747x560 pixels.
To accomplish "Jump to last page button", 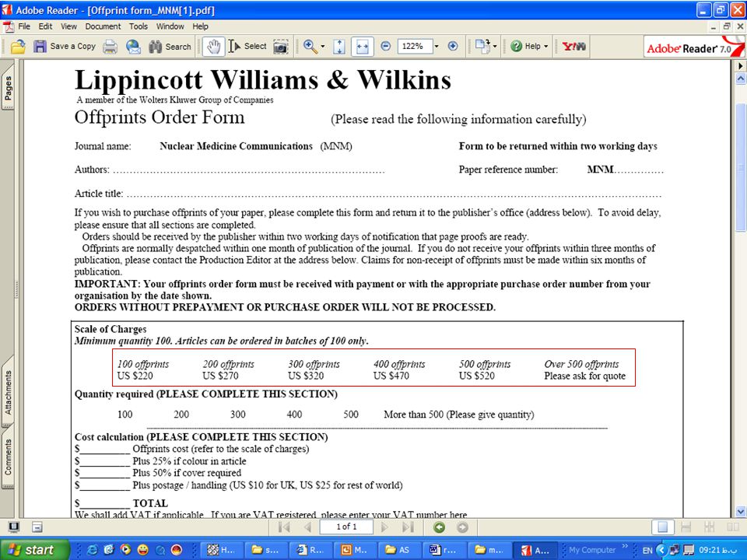I will coord(408,527).
